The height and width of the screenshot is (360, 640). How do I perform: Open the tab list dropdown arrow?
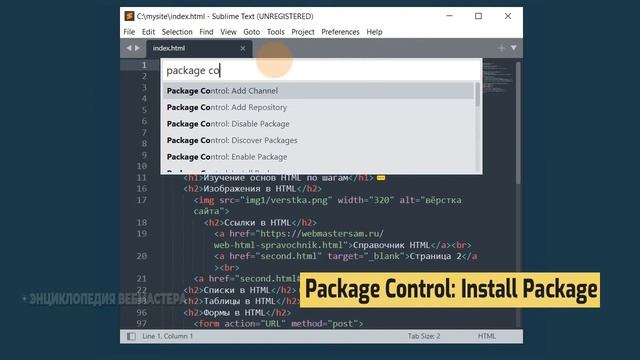tap(513, 48)
